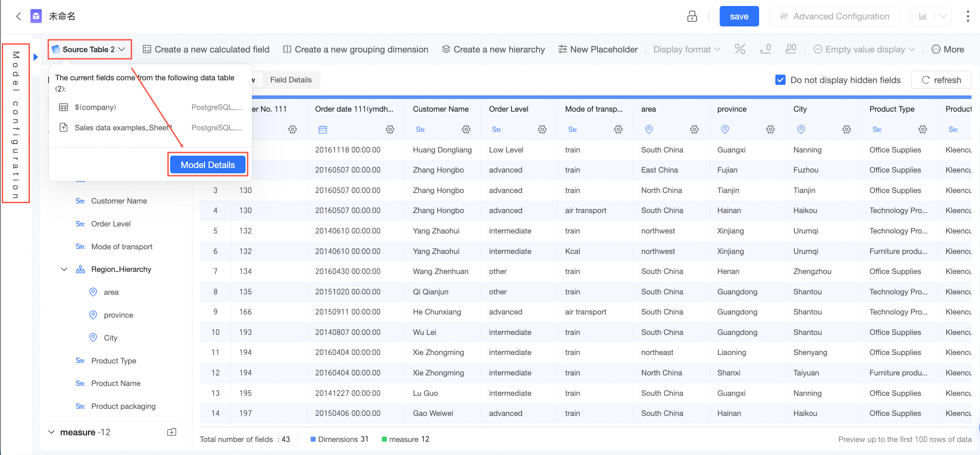Image resolution: width=980 pixels, height=455 pixels.
Task: Select the Product Type field in list
Action: pyautogui.click(x=113, y=360)
